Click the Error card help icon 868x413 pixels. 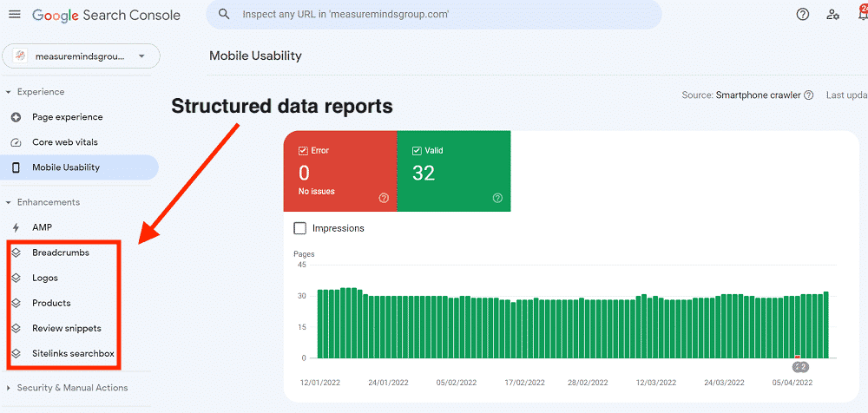click(384, 198)
